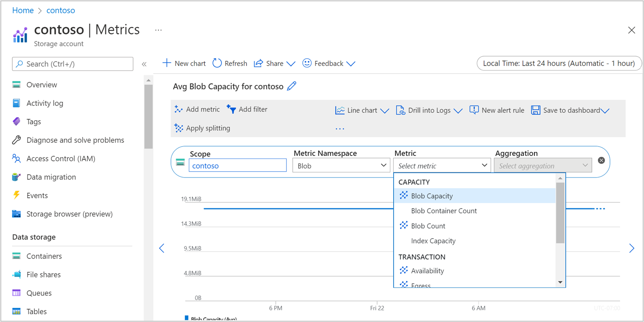
Task: Expand the Save to dashboard dropdown chevron
Action: (x=605, y=111)
